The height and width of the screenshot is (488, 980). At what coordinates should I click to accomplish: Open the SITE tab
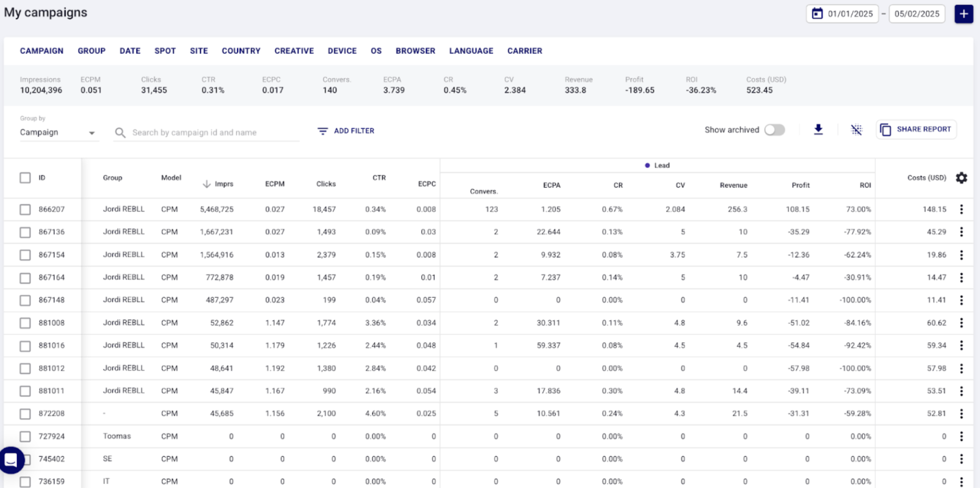tap(199, 51)
